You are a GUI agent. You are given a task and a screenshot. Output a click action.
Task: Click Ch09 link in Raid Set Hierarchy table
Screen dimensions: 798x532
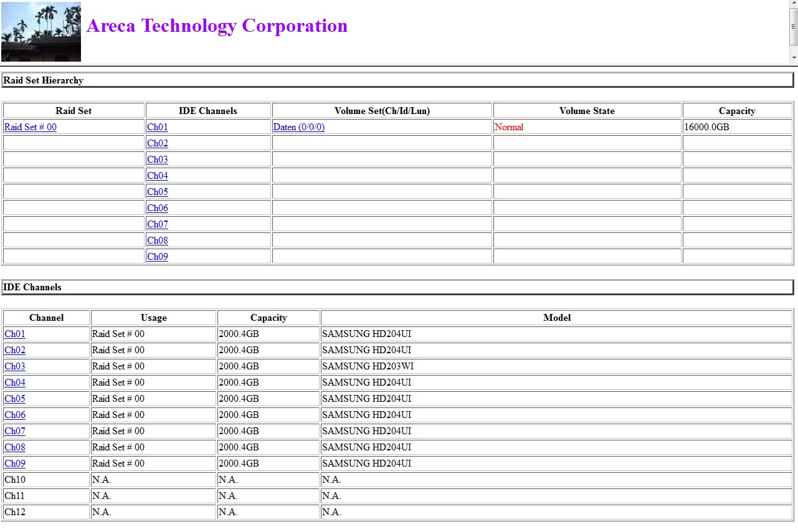pyautogui.click(x=158, y=257)
